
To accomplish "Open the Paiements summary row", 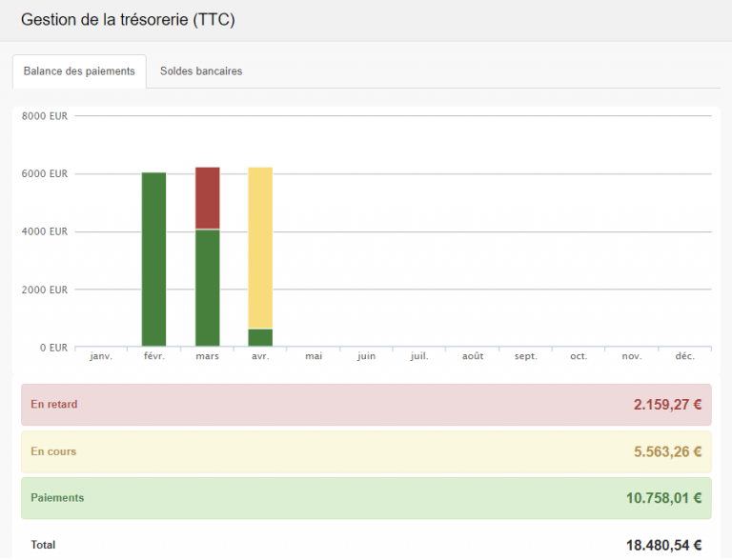I will (366, 498).
